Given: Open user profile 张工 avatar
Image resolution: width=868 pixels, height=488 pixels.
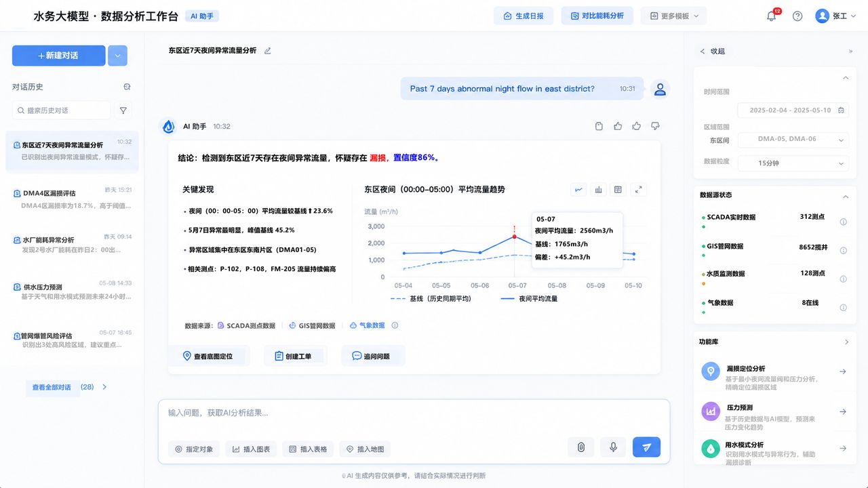Looking at the screenshot, I should (823, 16).
